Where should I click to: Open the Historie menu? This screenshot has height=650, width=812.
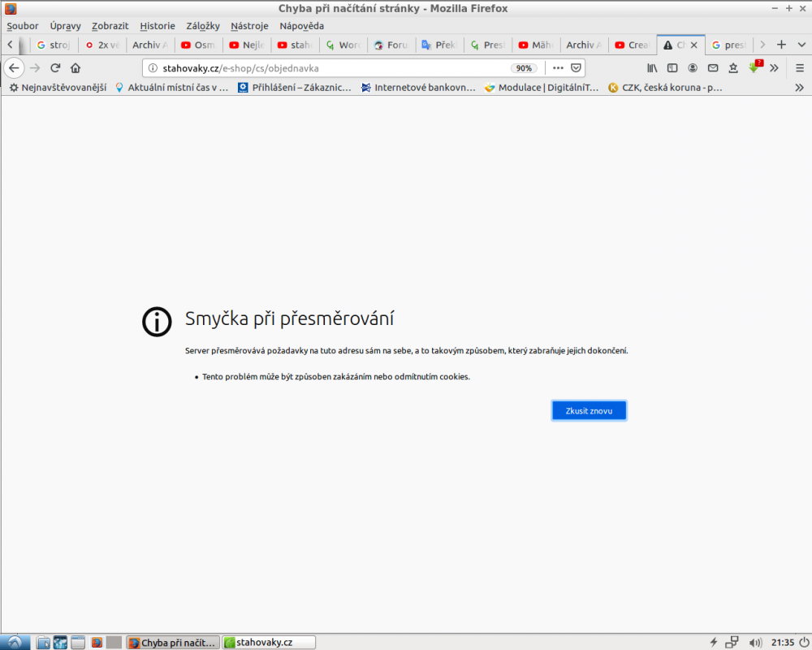pyautogui.click(x=158, y=26)
